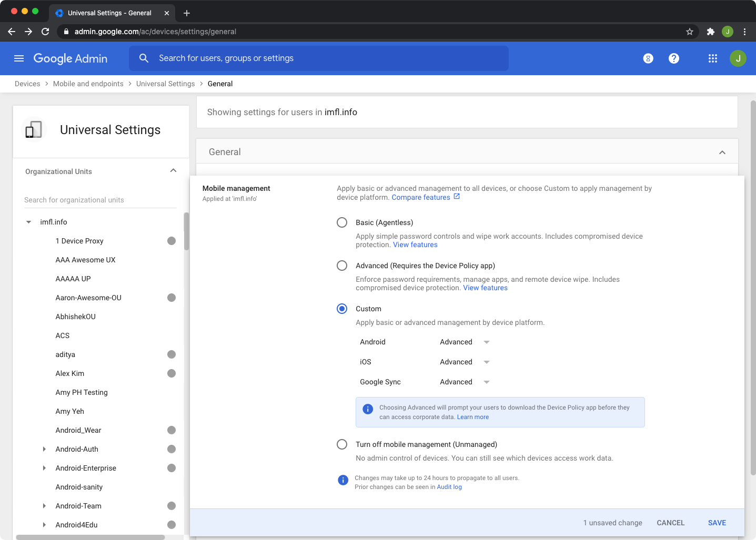756x540 pixels.
Task: Collapse the imfl.info root node
Action: [28, 222]
